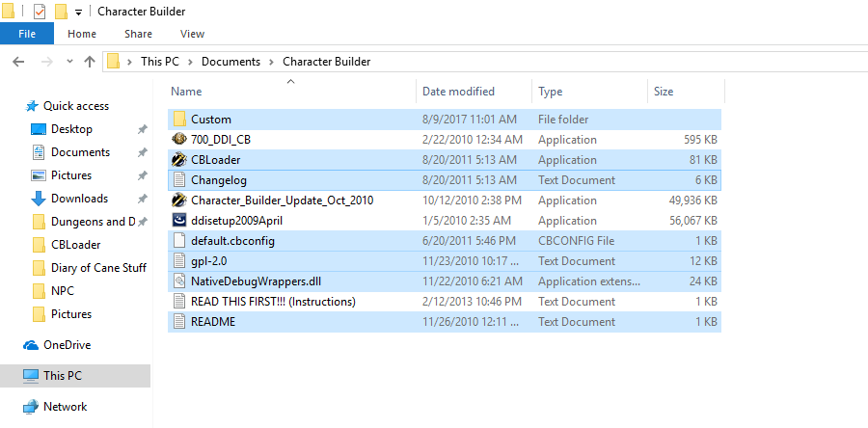Go up one folder level with Up arrow
The height and width of the screenshot is (428, 868).
point(90,62)
